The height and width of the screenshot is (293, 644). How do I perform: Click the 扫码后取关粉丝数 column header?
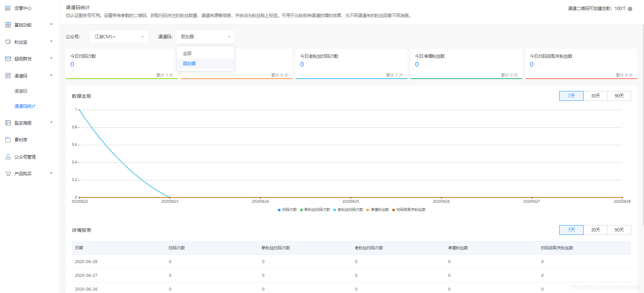click(557, 248)
